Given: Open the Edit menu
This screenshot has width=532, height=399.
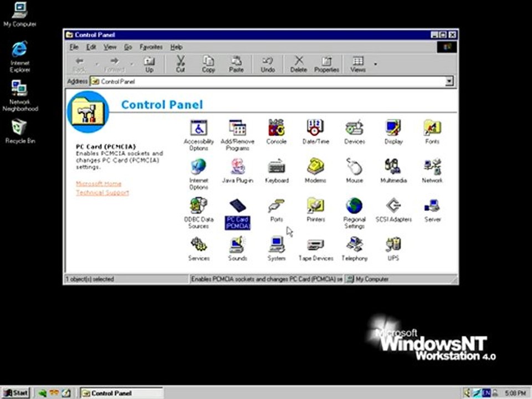Looking at the screenshot, I should (x=91, y=47).
